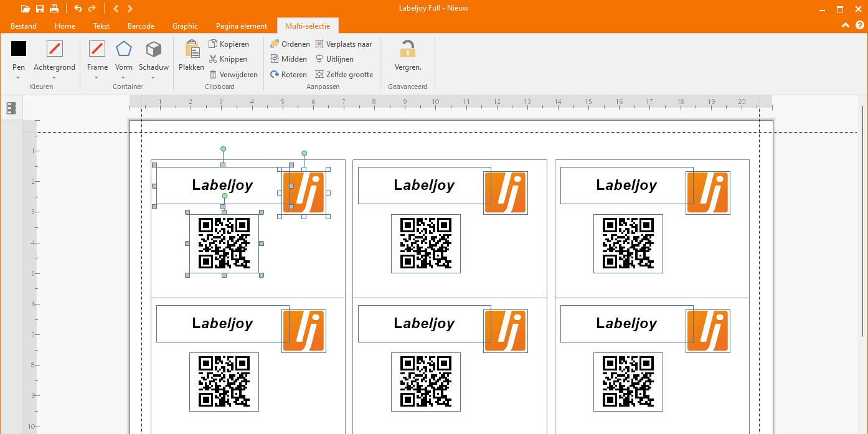Collapse the ribbon with the up chevron

845,26
